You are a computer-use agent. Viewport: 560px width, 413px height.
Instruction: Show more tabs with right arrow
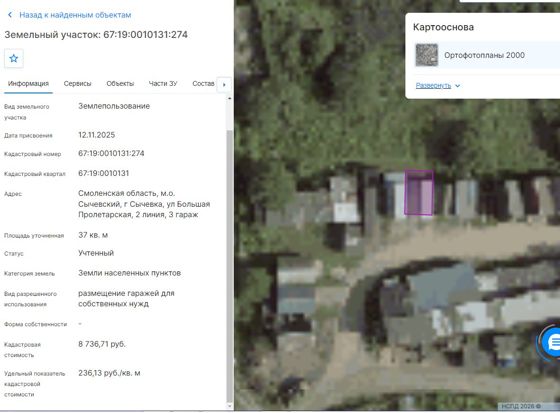pyautogui.click(x=224, y=85)
